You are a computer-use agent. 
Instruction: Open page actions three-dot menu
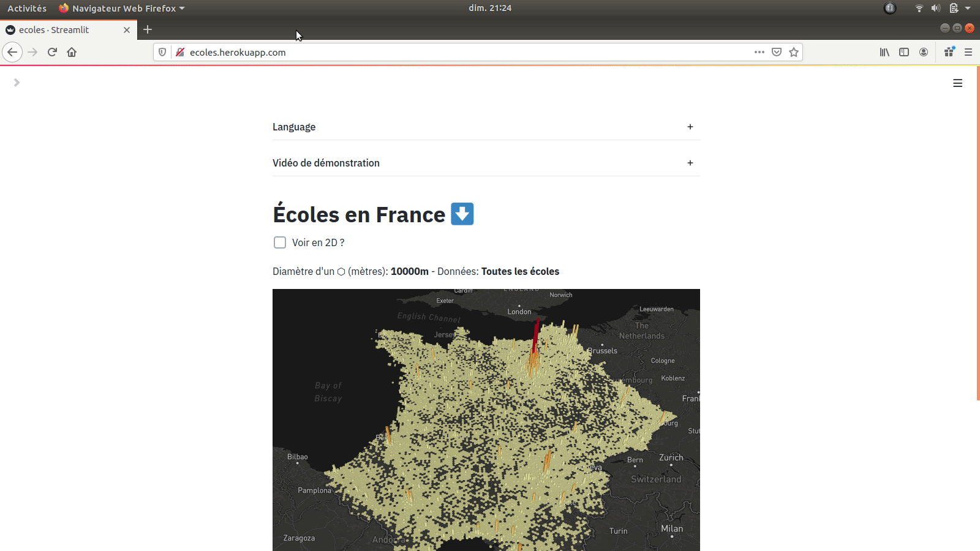click(x=759, y=52)
